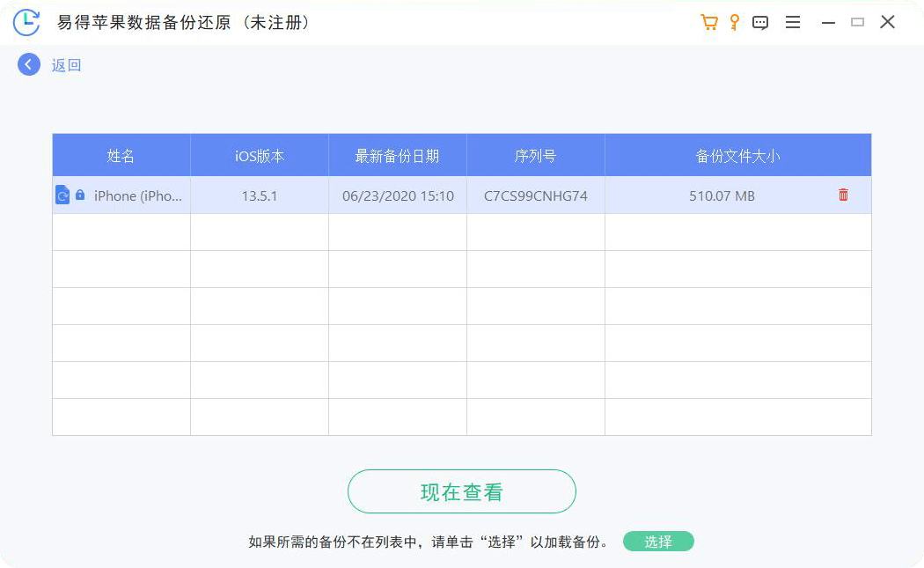
Task: Click the 备份文件大小 column header
Action: tap(737, 156)
